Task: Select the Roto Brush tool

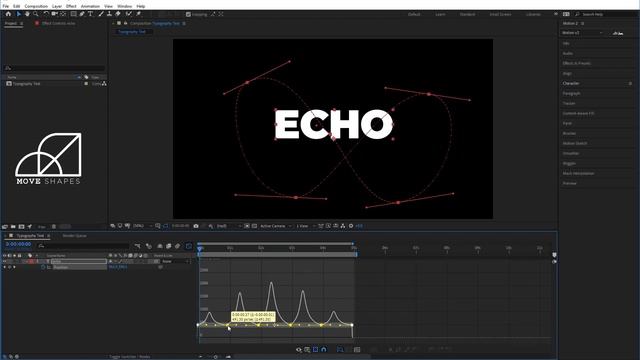Action: pos(129,14)
